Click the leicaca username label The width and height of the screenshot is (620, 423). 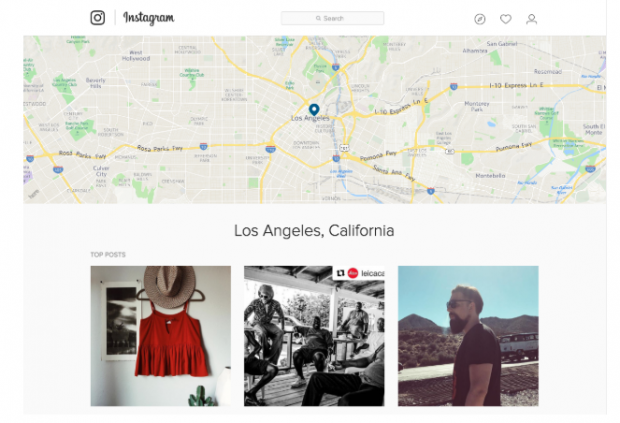click(372, 273)
